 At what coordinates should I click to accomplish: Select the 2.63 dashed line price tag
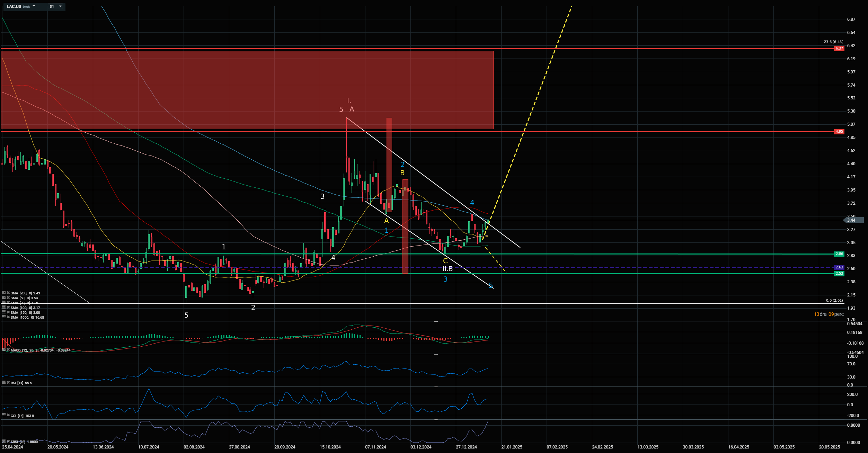click(839, 267)
